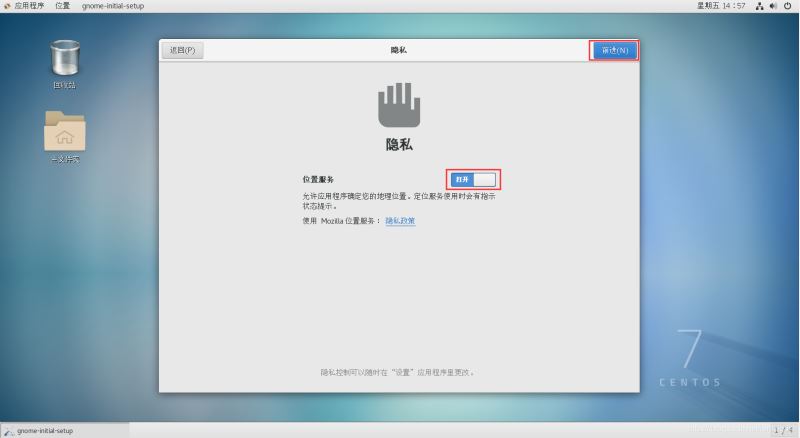Select gnome-initial-setup window in bottom taskbar
The height and width of the screenshot is (438, 800).
[45, 431]
